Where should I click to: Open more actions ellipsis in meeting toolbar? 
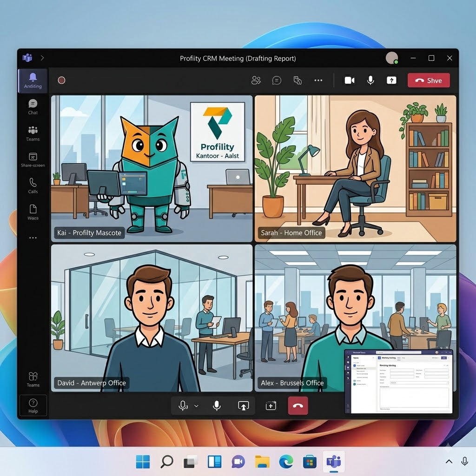[x=318, y=80]
